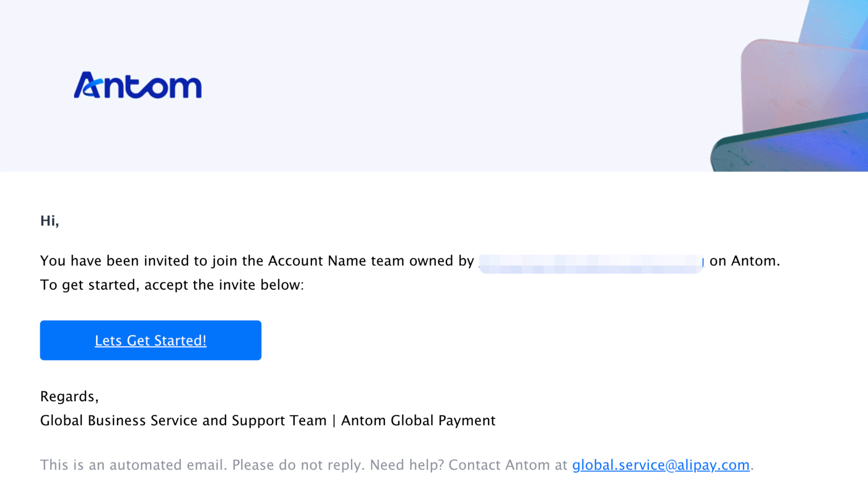The width and height of the screenshot is (868, 504).
Task: Click the "Please do not reply." sentence
Action: (297, 465)
